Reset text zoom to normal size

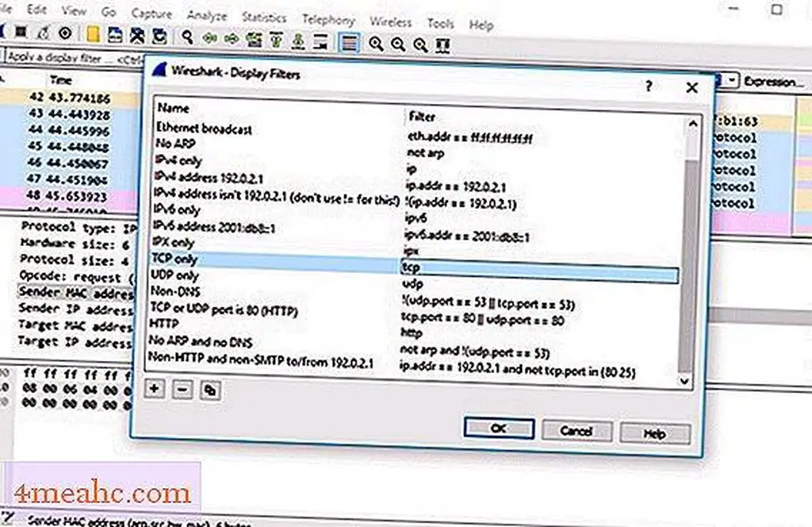(420, 44)
